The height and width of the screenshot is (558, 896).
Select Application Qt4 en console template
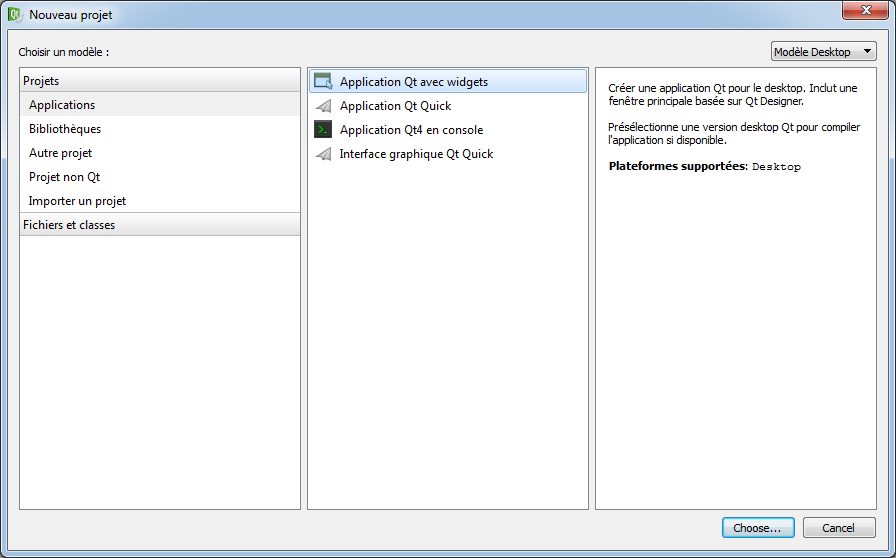pyautogui.click(x=448, y=130)
